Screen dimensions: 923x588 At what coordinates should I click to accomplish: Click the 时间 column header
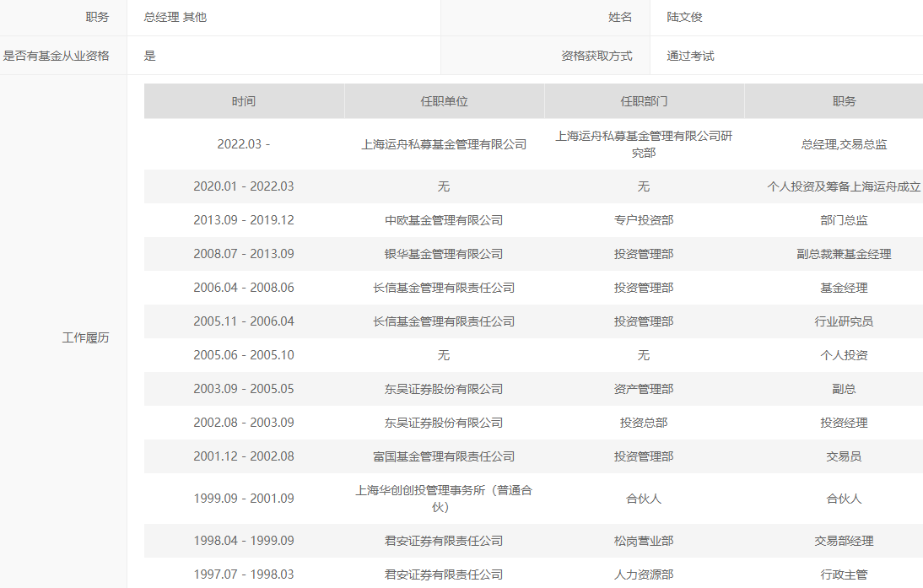click(245, 100)
